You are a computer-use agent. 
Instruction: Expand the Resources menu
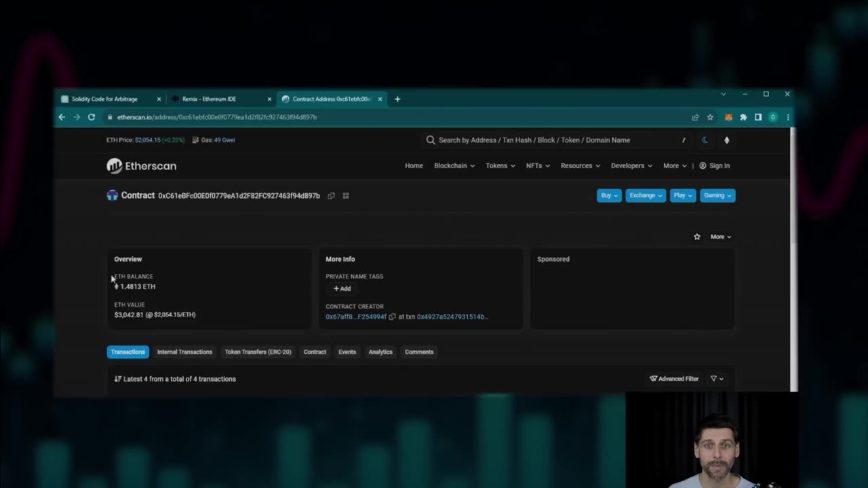(x=580, y=166)
